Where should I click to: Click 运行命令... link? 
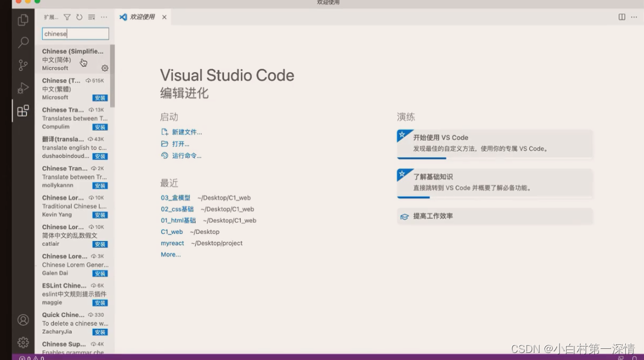click(187, 156)
